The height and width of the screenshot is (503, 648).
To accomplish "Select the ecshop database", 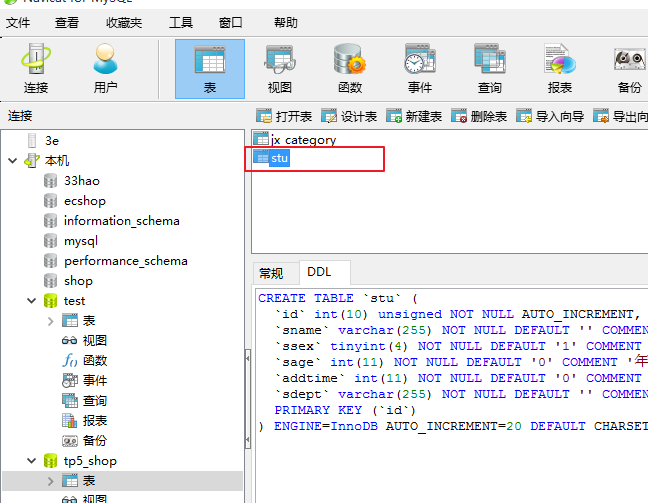I will pyautogui.click(x=85, y=201).
